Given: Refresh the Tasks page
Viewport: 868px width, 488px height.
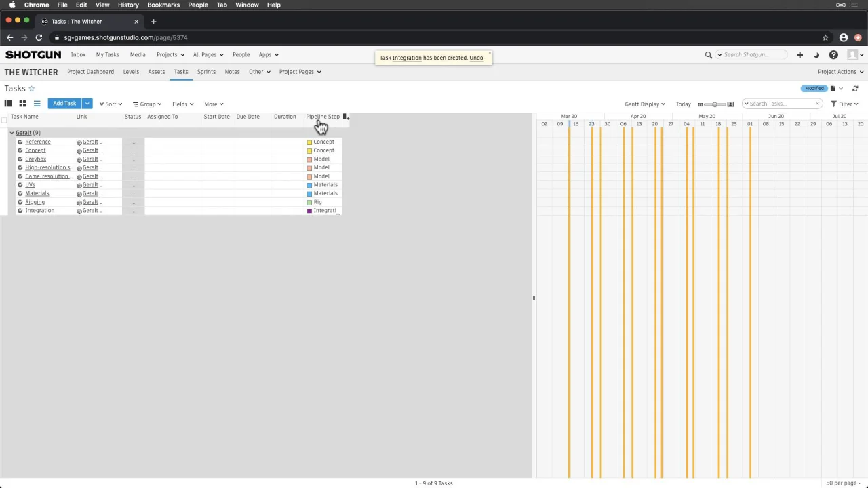Looking at the screenshot, I should tap(855, 89).
